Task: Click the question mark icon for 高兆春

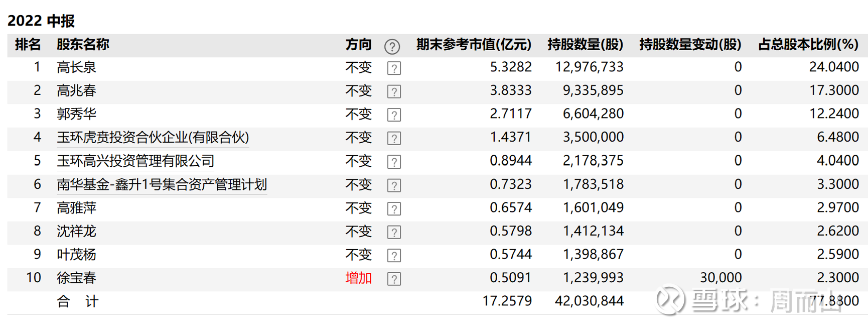Action: (394, 91)
